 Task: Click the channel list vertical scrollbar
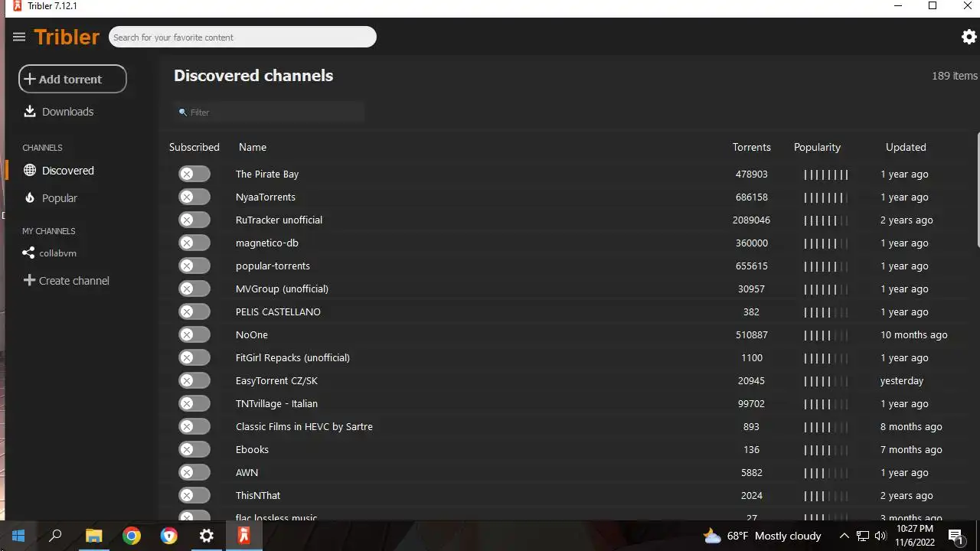[978, 190]
